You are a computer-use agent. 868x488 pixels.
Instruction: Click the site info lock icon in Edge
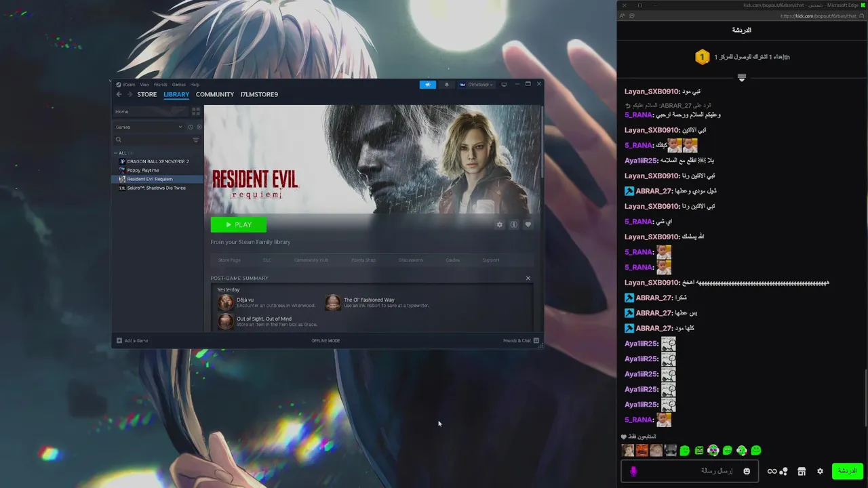tap(863, 16)
